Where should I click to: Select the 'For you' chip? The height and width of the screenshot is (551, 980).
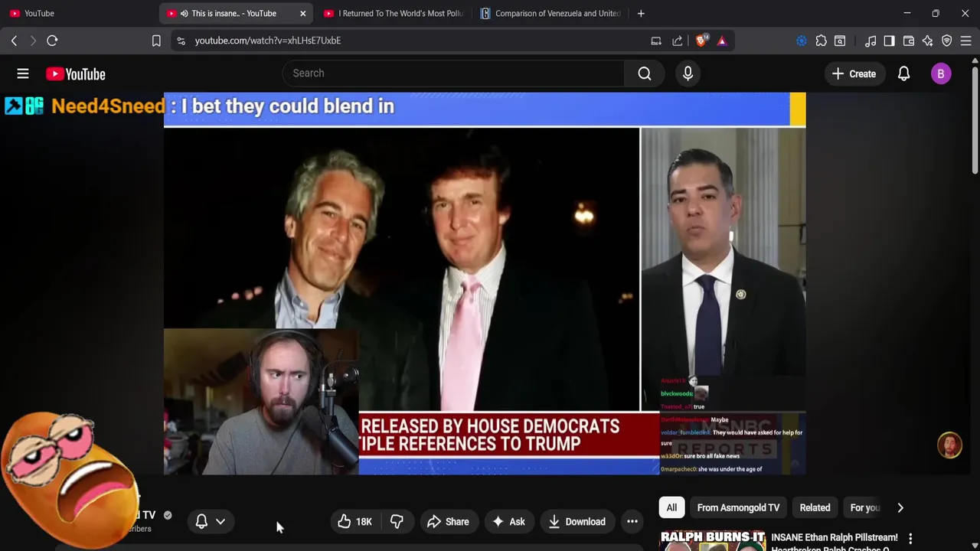(864, 507)
